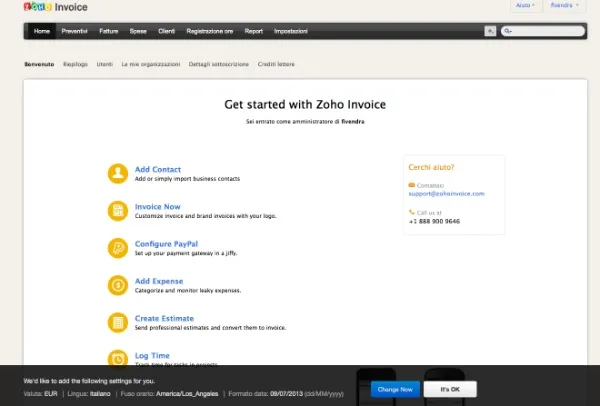
Task: Open Le mie organizzazioni tab
Action: pos(151,64)
